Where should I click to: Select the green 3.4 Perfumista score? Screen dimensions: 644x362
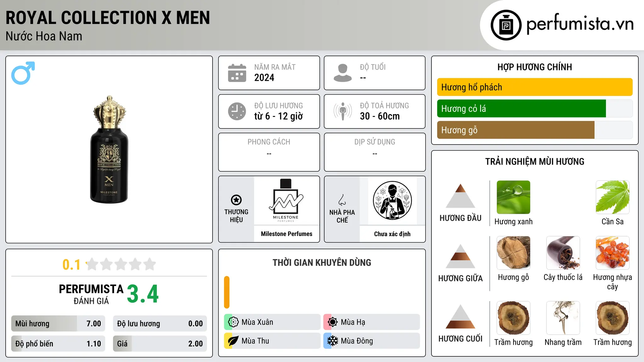point(143,294)
